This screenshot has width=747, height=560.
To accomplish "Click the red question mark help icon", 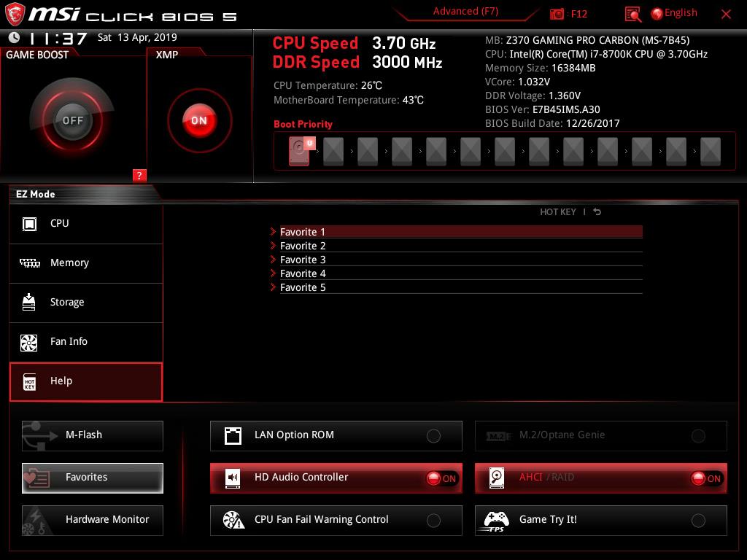I will tap(139, 175).
